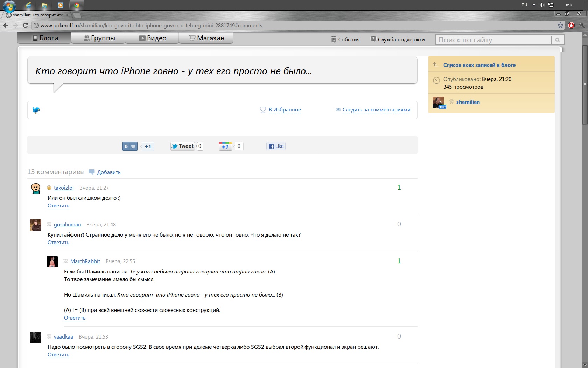The height and width of the screenshot is (368, 588).
Task: Open the Магазин section
Action: (x=206, y=38)
